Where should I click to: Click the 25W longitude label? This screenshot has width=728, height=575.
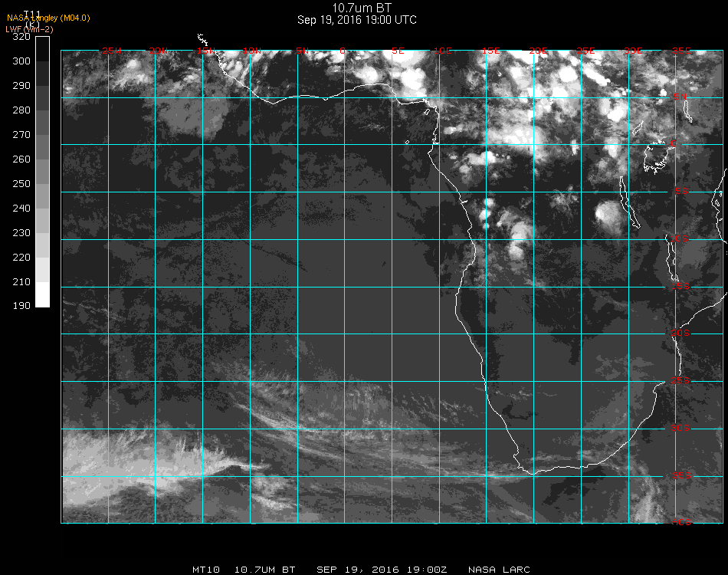coord(112,51)
